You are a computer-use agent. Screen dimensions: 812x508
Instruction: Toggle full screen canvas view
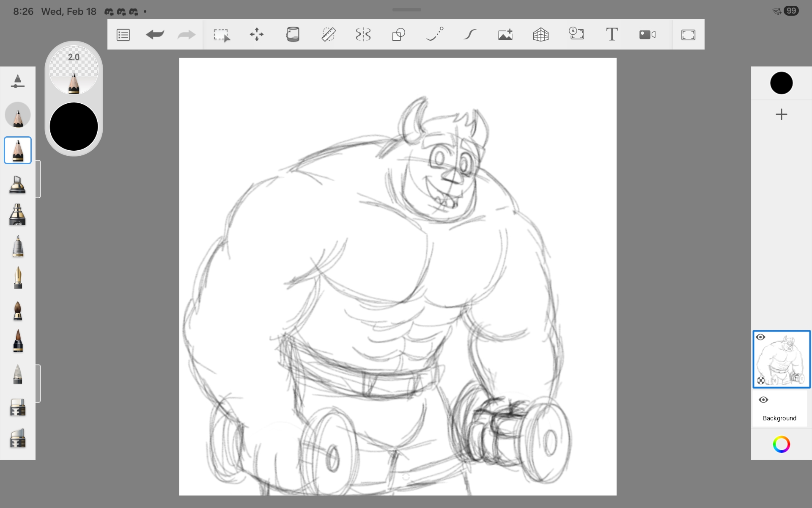pyautogui.click(x=688, y=35)
